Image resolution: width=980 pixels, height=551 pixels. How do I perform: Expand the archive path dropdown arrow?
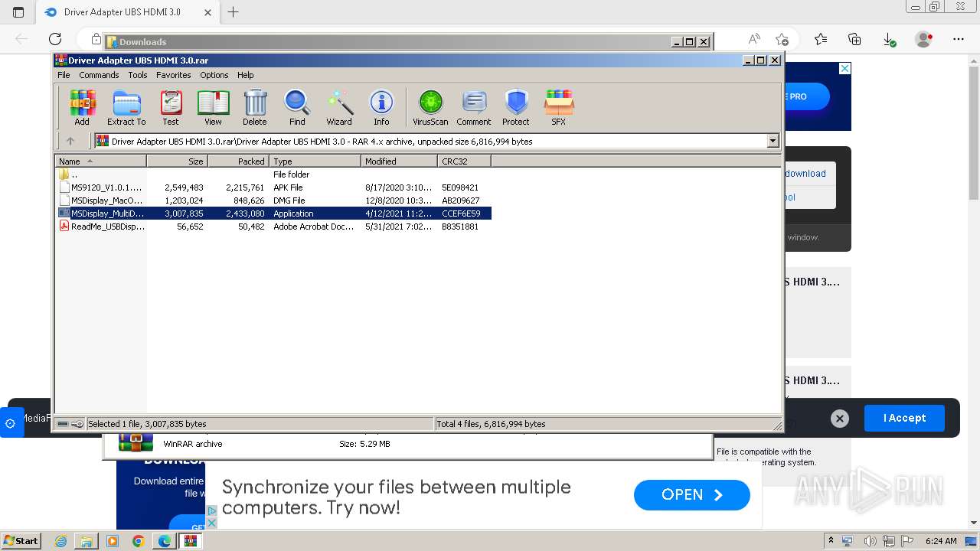773,141
